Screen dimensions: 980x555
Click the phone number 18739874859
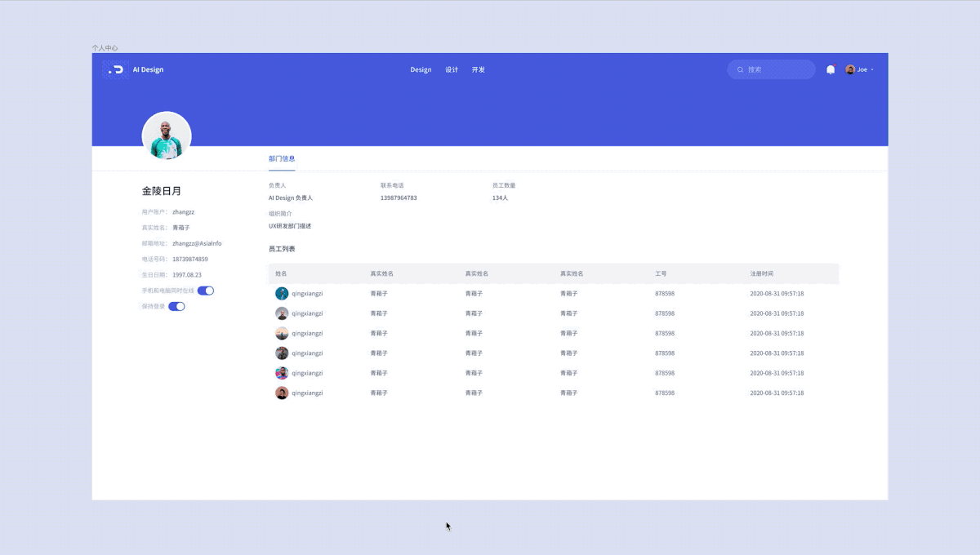coord(190,259)
